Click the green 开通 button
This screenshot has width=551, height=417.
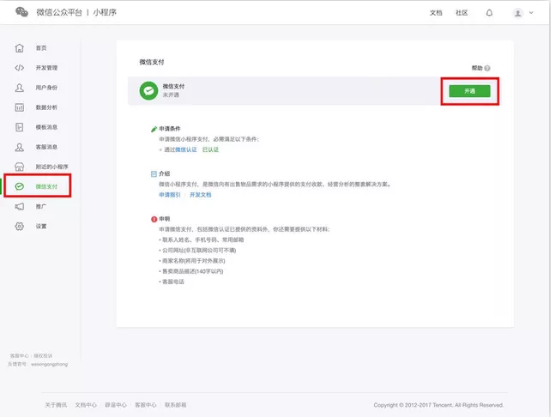[469, 91]
